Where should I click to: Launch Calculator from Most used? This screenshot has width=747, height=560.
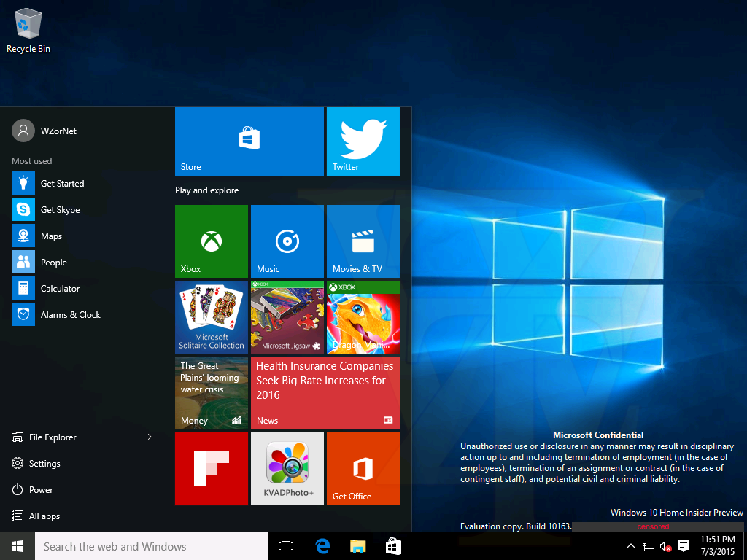60,289
